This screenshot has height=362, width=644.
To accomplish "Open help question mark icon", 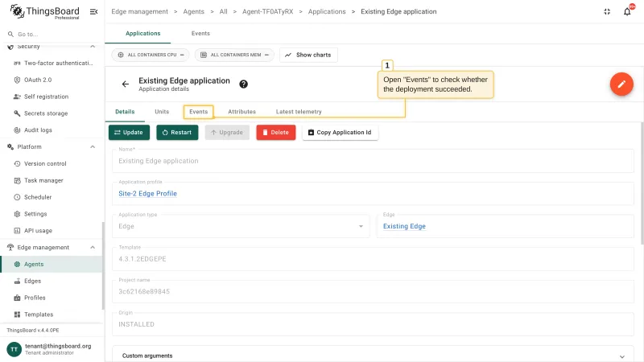I will click(244, 84).
